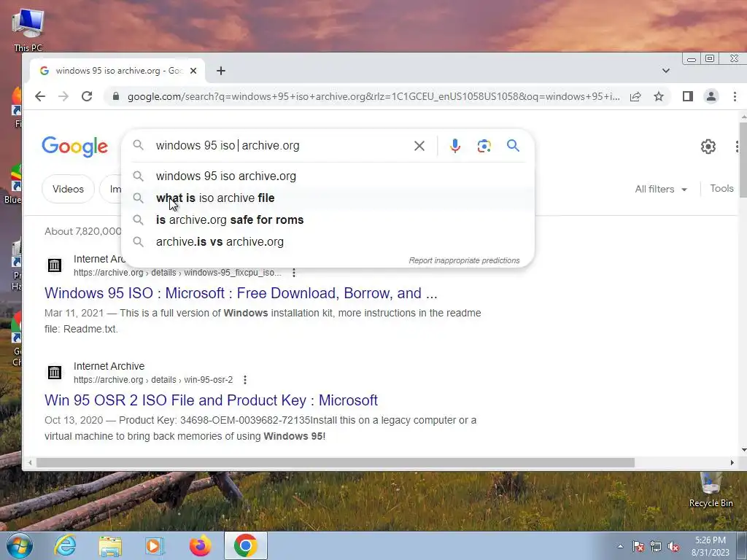Click the Internet Archive favicon for win-95-osr-2
The width and height of the screenshot is (747, 560).
[54, 373]
